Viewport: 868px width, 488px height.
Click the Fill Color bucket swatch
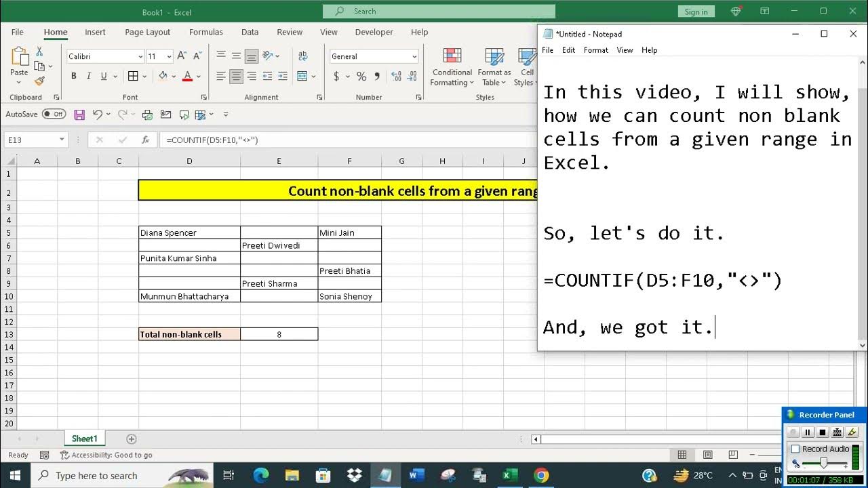tap(163, 76)
